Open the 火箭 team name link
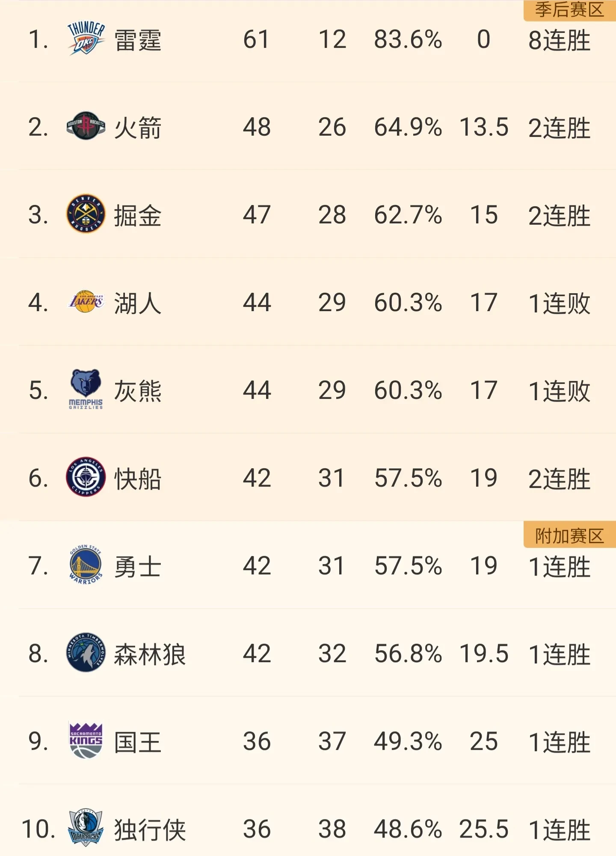616x856 pixels. click(x=138, y=128)
